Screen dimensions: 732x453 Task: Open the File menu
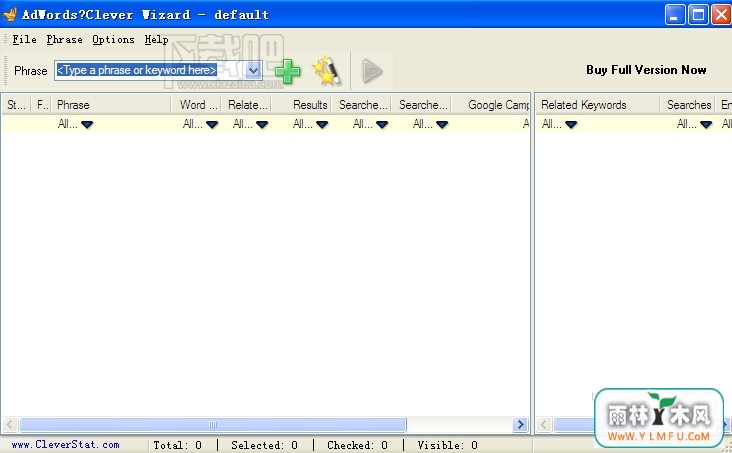(x=24, y=40)
